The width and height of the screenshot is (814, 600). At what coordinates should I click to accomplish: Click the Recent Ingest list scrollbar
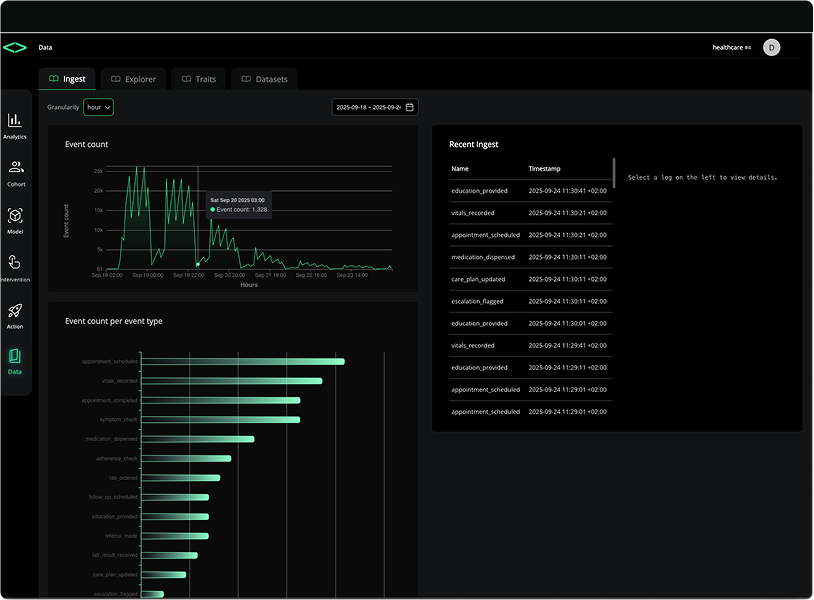point(614,172)
